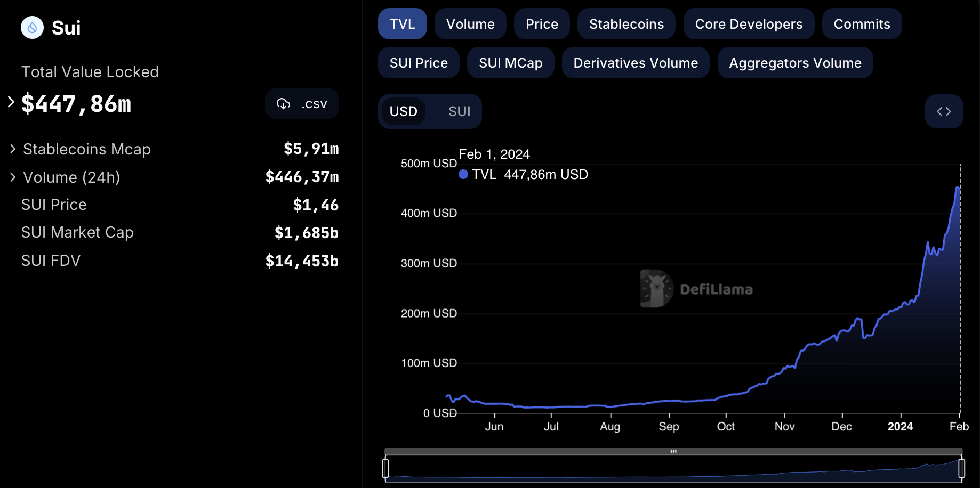This screenshot has width=980, height=488.
Task: Click the Sui chain name heading
Action: (66, 28)
